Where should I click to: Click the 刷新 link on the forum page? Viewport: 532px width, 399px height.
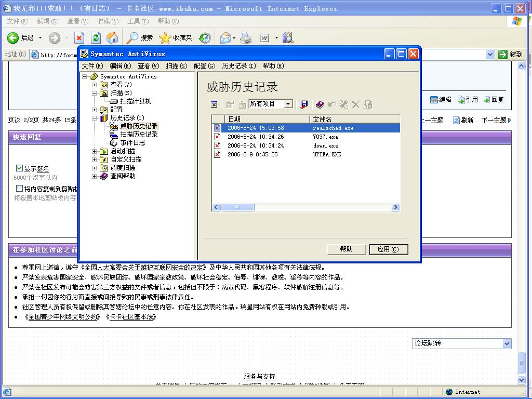coord(463,120)
